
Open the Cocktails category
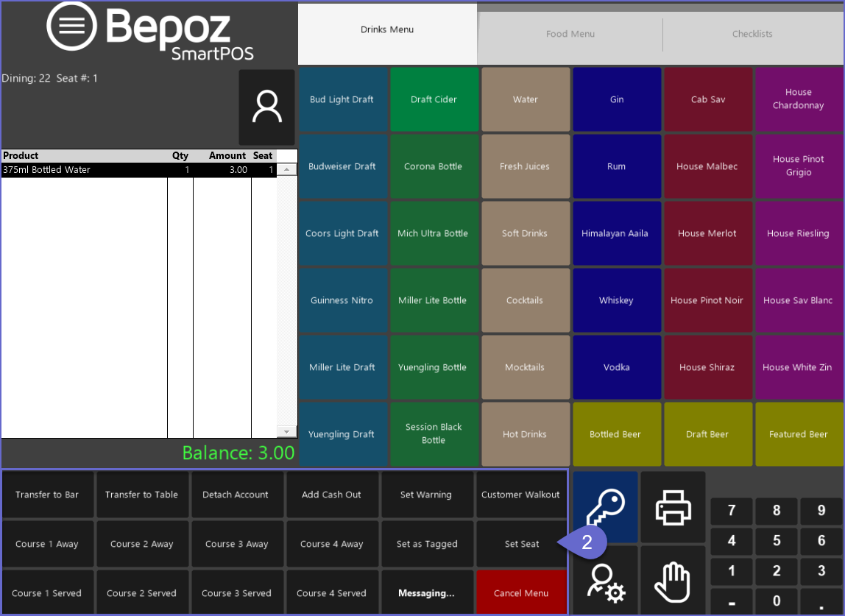pyautogui.click(x=525, y=300)
